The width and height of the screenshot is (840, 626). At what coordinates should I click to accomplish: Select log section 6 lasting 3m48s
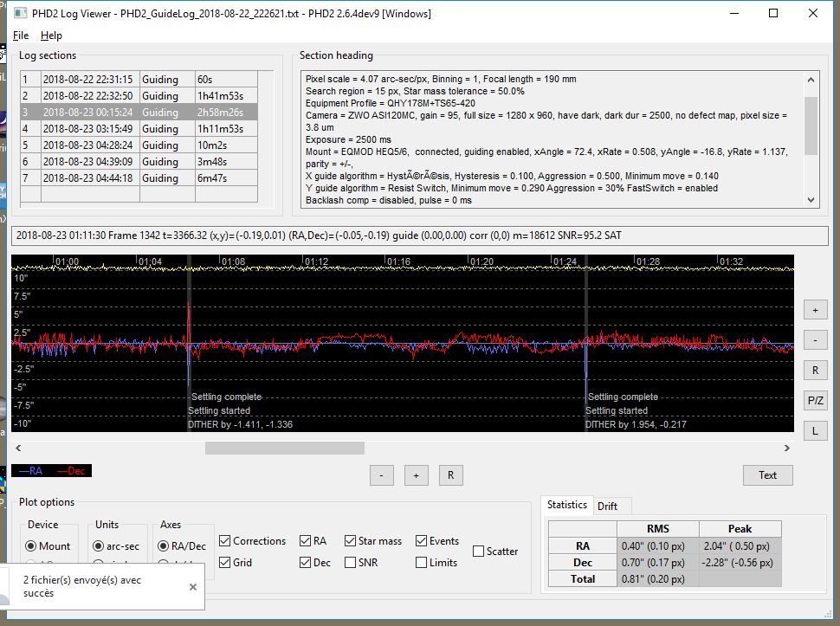139,162
